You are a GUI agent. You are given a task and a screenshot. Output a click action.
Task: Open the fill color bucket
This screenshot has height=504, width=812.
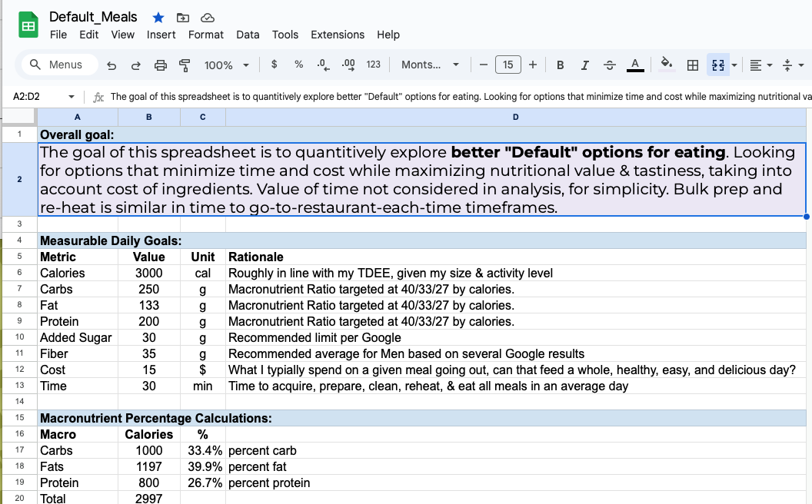[667, 65]
